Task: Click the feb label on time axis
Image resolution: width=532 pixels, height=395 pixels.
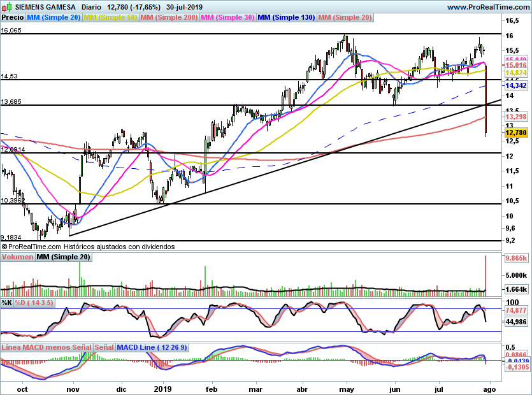Action: 212,389
